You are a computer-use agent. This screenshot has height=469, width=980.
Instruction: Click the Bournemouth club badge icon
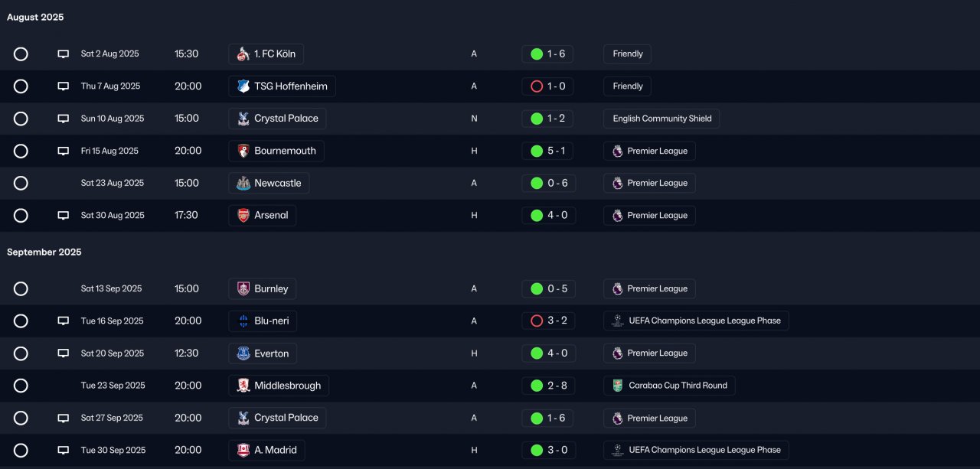(x=243, y=151)
